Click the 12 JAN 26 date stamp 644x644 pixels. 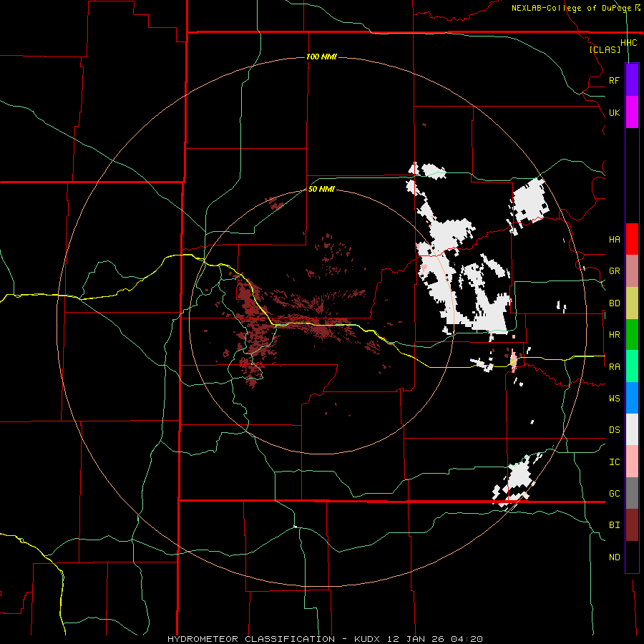(x=416, y=639)
